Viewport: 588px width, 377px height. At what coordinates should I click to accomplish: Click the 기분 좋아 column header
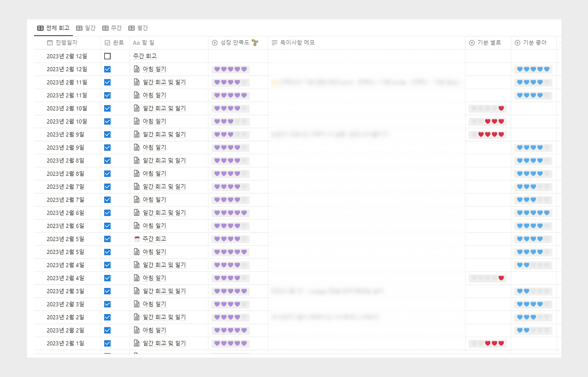point(533,43)
